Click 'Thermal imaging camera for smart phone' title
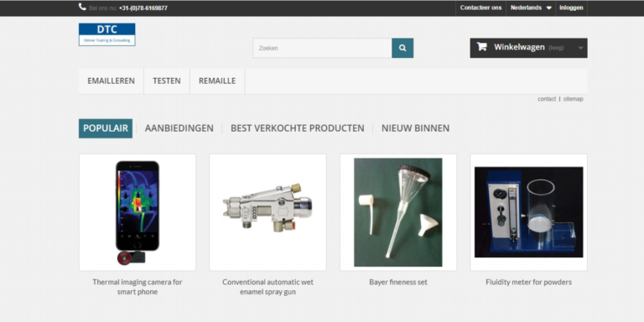The height and width of the screenshot is (322, 644). [x=138, y=287]
